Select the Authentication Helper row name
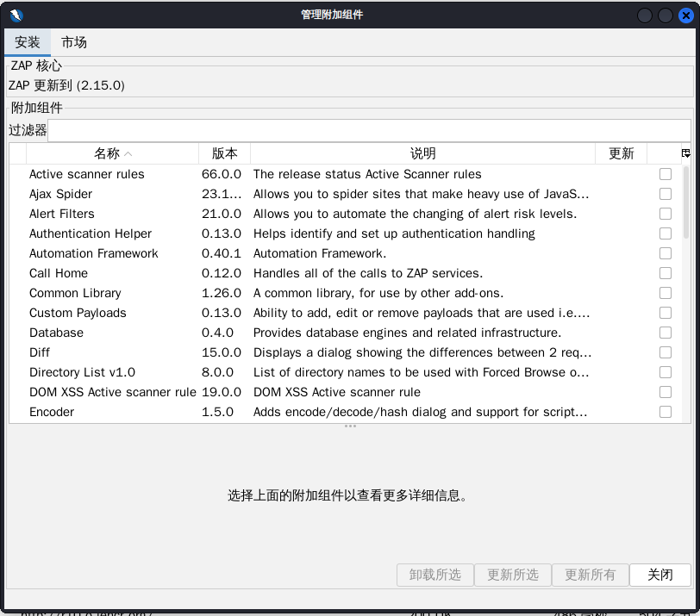The width and height of the screenshot is (700, 616). tap(91, 233)
